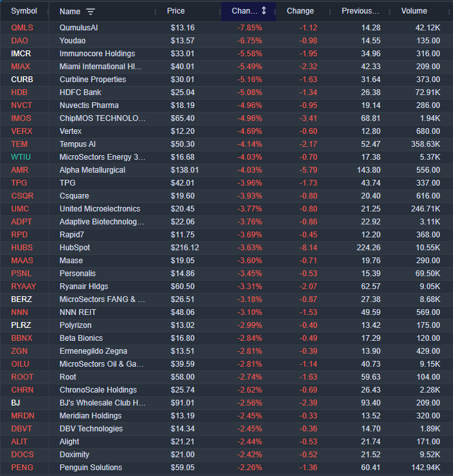Open the IMOS ticker symbol
The height and width of the screenshot is (476, 453).
pyautogui.click(x=21, y=118)
